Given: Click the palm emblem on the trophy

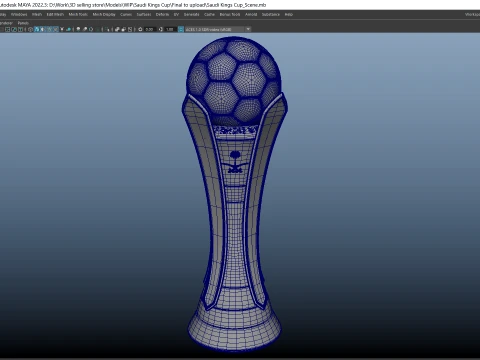Looking at the screenshot, I should [236, 162].
